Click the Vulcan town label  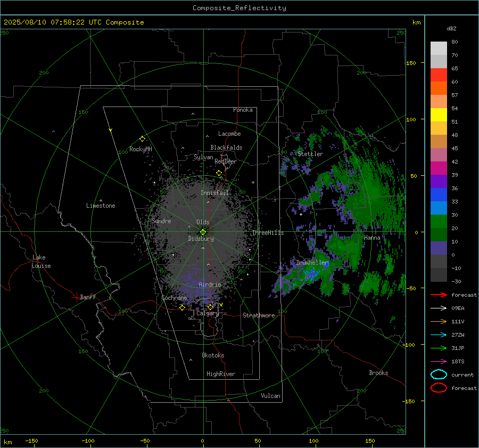(x=270, y=396)
